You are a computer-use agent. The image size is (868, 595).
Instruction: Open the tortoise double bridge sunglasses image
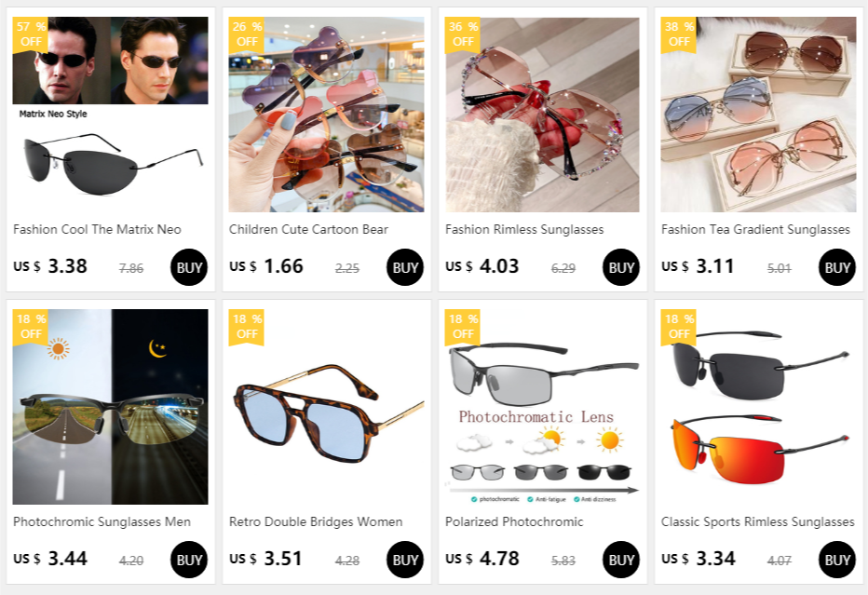[326, 406]
